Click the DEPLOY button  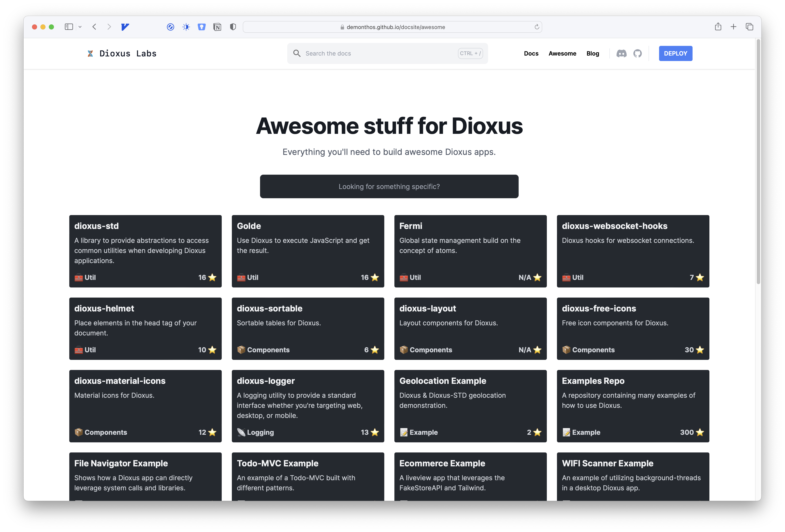tap(675, 53)
